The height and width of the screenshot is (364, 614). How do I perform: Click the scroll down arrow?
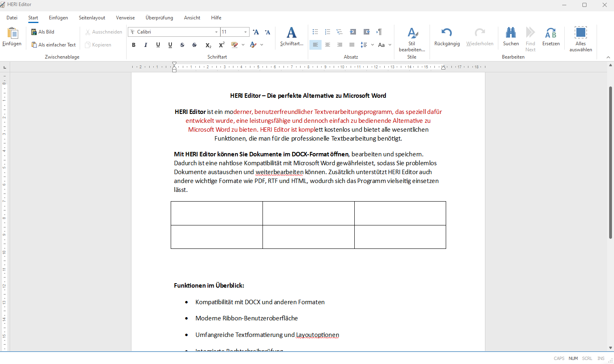611,348
